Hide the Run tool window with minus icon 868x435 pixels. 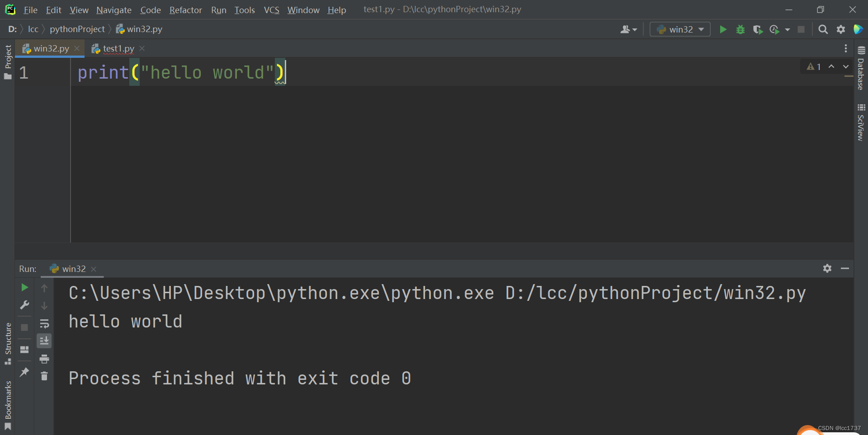point(844,268)
